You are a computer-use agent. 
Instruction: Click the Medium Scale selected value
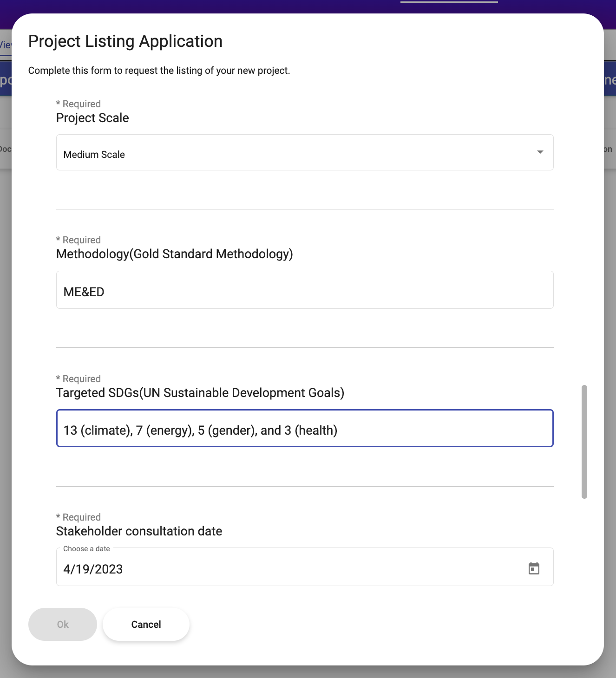click(x=94, y=155)
